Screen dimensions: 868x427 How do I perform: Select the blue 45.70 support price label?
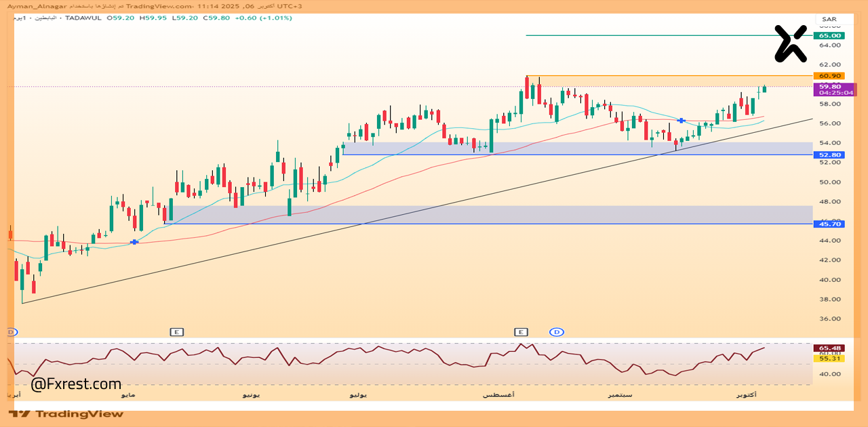click(x=830, y=224)
